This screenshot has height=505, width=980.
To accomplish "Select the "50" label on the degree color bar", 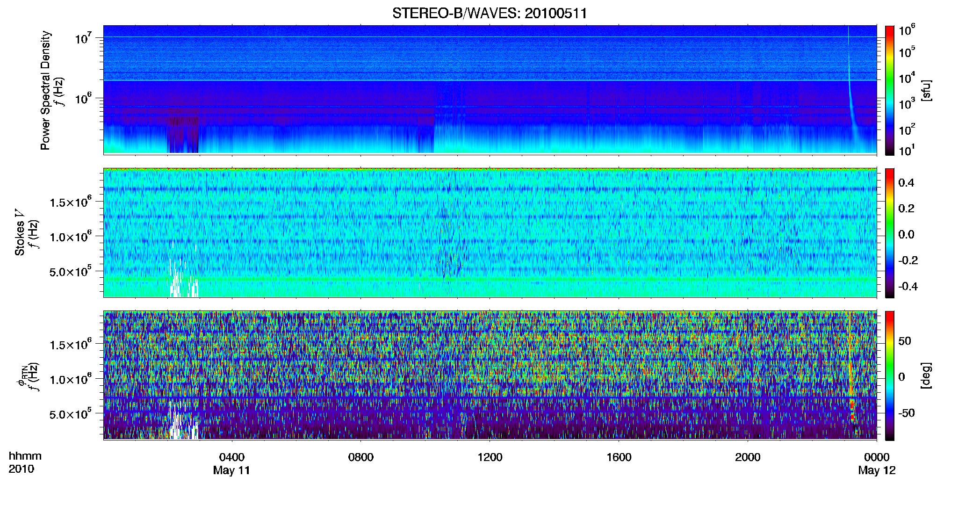I will coord(905,341).
